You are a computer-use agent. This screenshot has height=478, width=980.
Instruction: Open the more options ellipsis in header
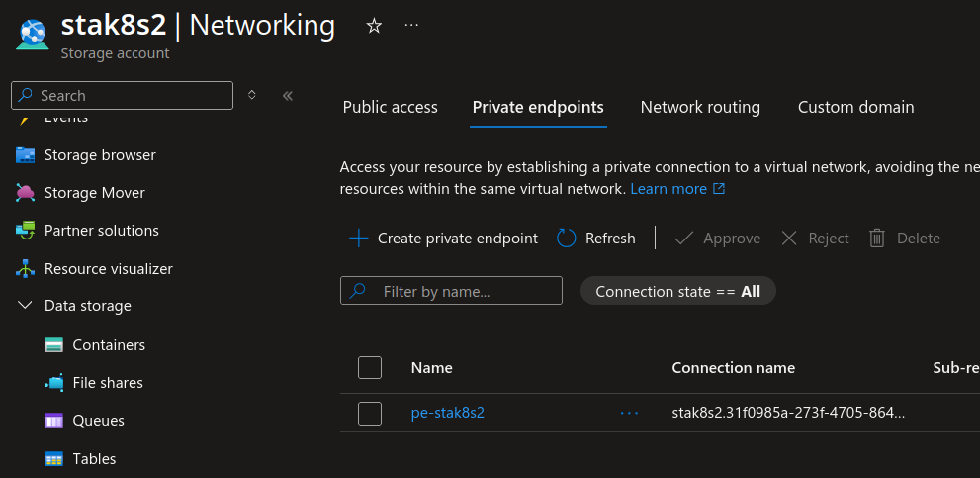[x=411, y=25]
